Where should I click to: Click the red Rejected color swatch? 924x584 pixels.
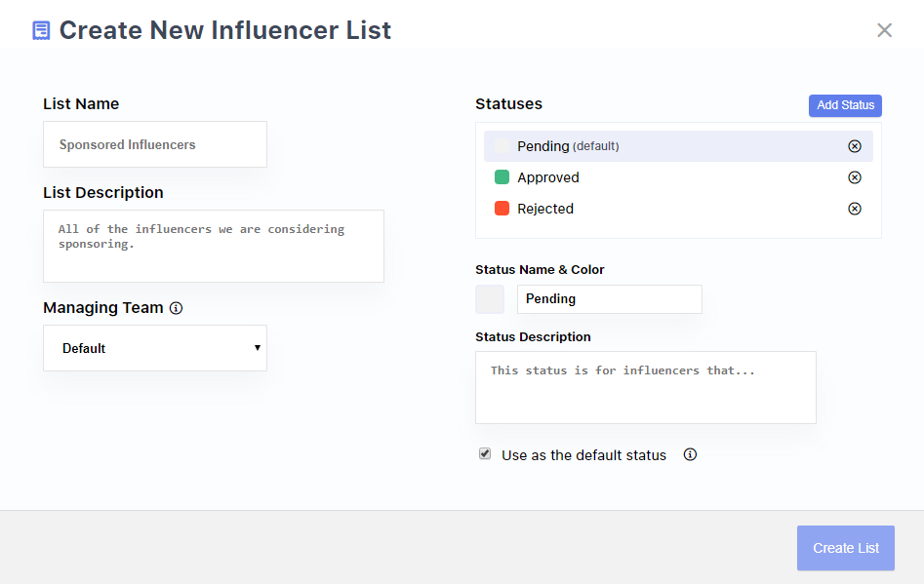tap(502, 209)
